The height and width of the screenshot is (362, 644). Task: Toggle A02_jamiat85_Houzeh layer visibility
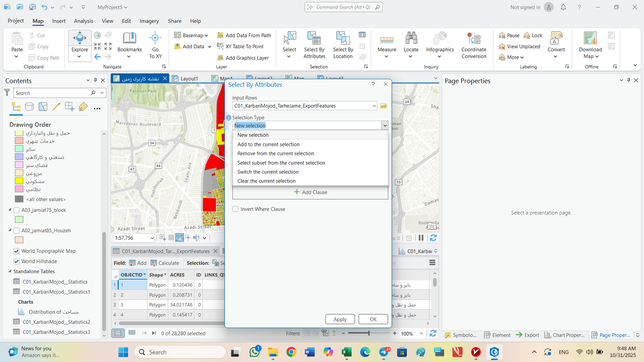pyautogui.click(x=17, y=230)
